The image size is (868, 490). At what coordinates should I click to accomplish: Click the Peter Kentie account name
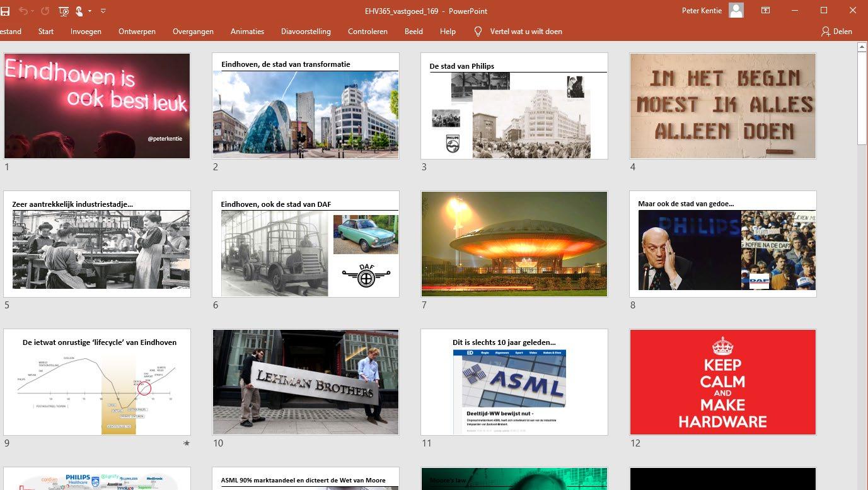[x=703, y=11]
